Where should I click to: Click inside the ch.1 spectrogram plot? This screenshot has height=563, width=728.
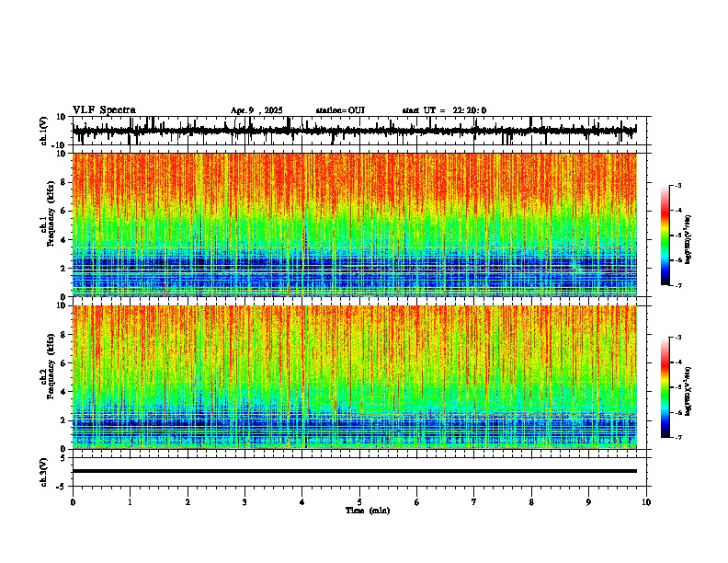point(355,224)
